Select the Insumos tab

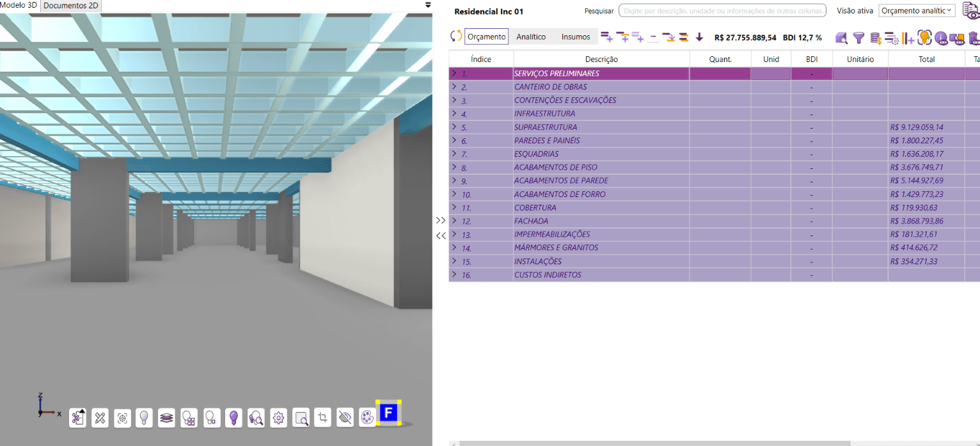[576, 36]
